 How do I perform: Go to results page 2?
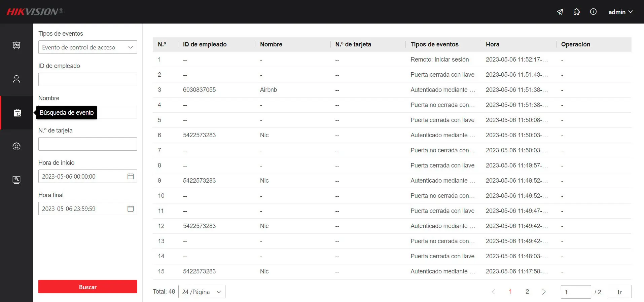527,292
